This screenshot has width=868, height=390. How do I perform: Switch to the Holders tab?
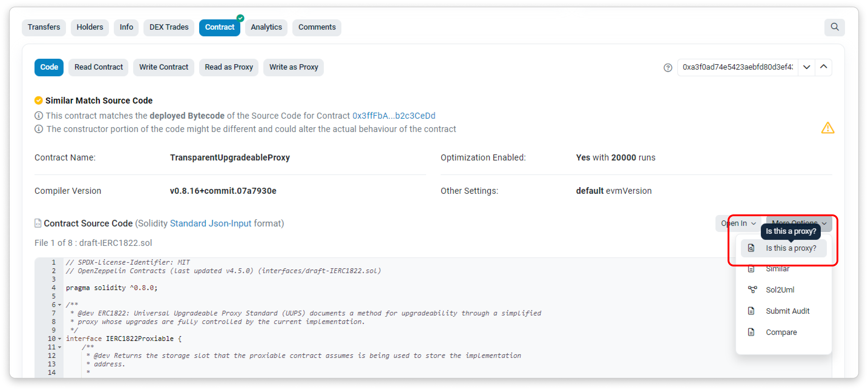point(90,27)
